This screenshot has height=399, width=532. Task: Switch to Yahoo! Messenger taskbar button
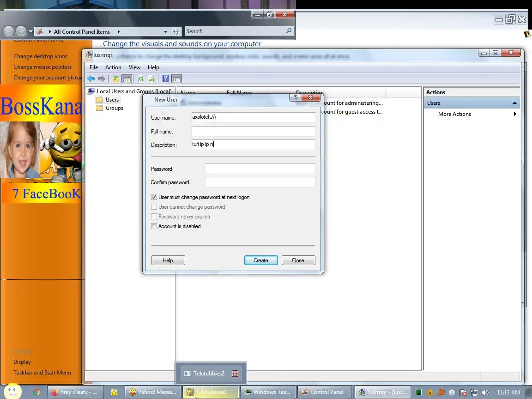pyautogui.click(x=153, y=392)
